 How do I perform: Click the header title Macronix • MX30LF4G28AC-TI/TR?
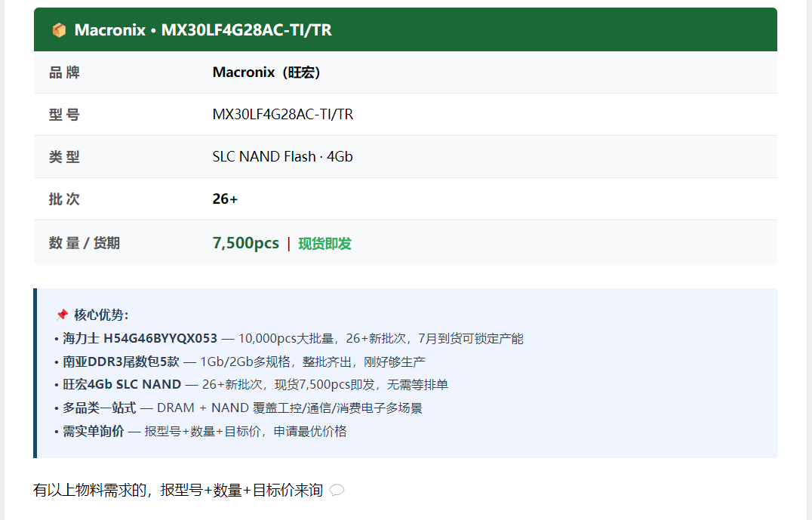[x=203, y=30]
